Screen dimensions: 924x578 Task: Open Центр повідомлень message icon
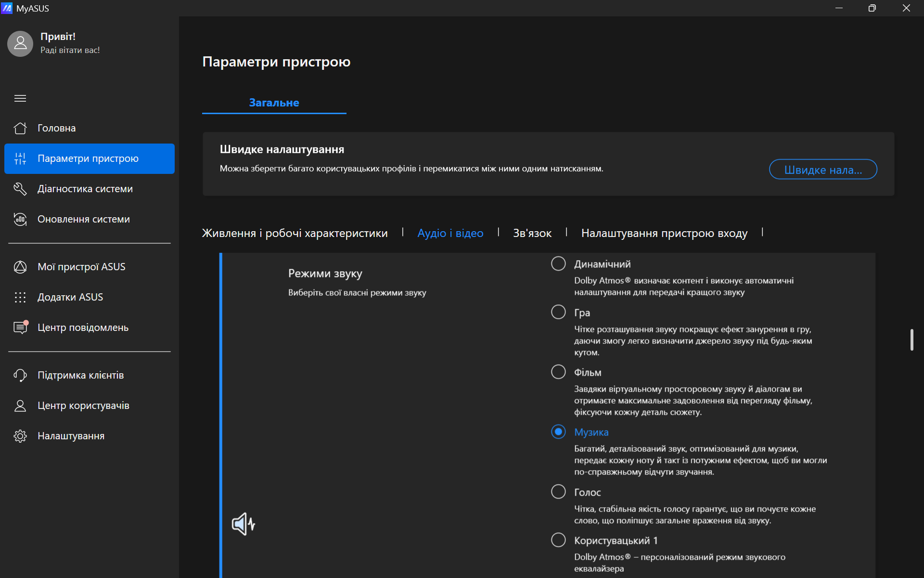tap(20, 328)
